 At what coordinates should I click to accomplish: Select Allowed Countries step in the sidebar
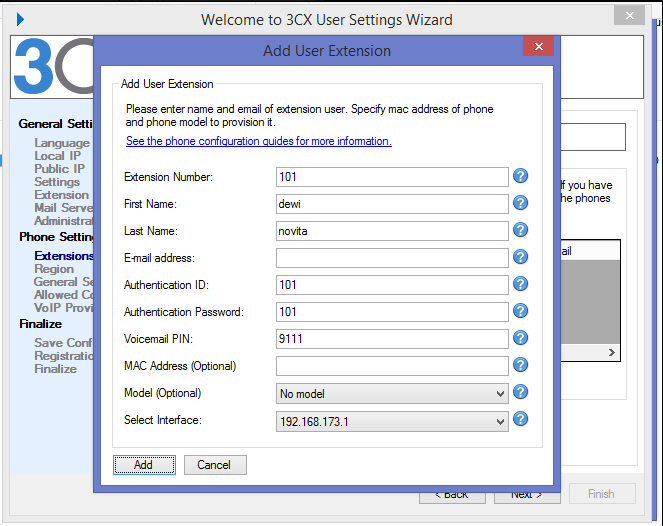click(x=63, y=295)
